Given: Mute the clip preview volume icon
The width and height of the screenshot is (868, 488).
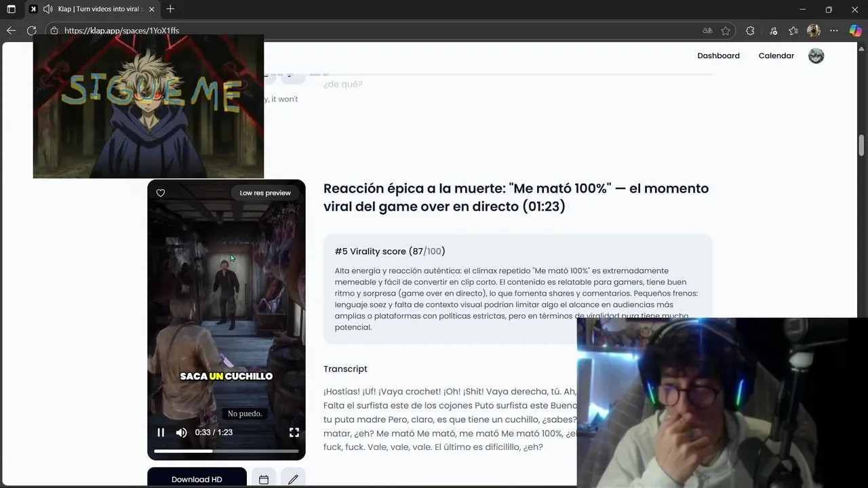Looking at the screenshot, I should [x=181, y=432].
